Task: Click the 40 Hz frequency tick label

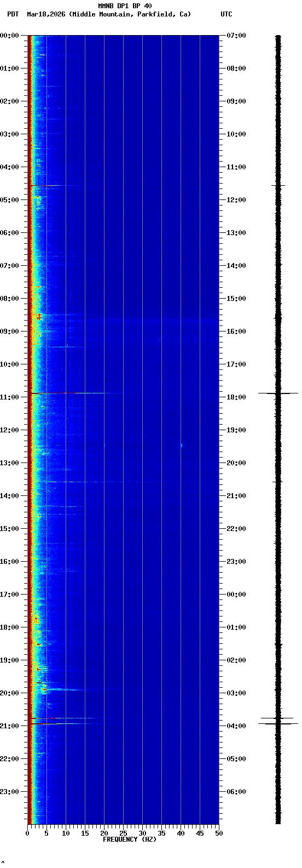Action: [181, 833]
